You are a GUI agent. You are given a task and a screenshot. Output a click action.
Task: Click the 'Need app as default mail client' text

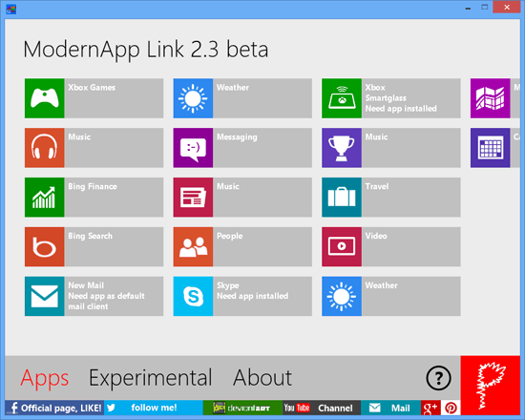coord(106,301)
